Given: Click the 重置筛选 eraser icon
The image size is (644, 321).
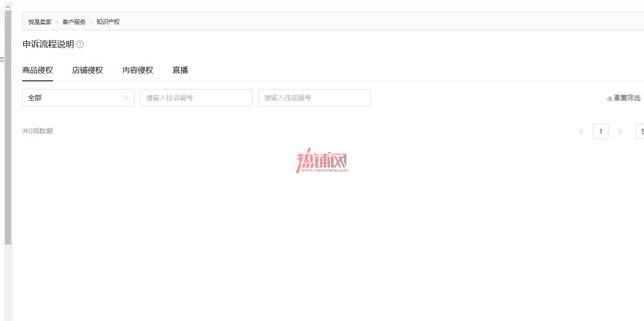Looking at the screenshot, I should [x=609, y=98].
